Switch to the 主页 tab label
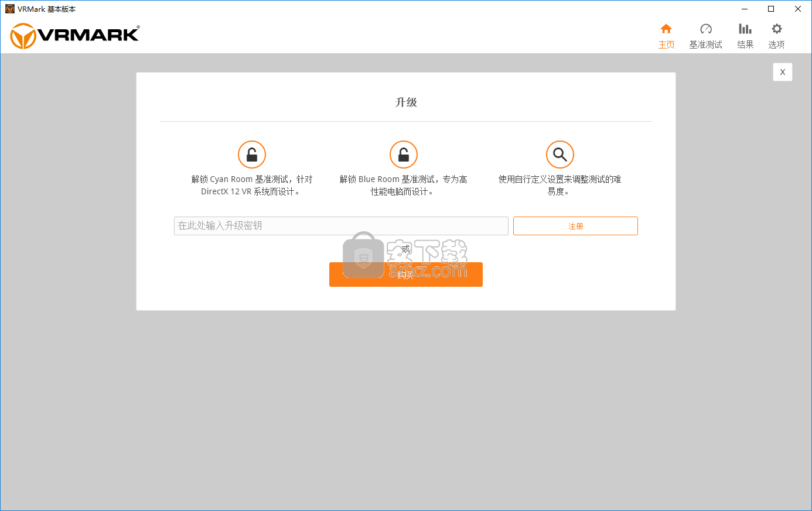This screenshot has width=812, height=511. click(666, 44)
